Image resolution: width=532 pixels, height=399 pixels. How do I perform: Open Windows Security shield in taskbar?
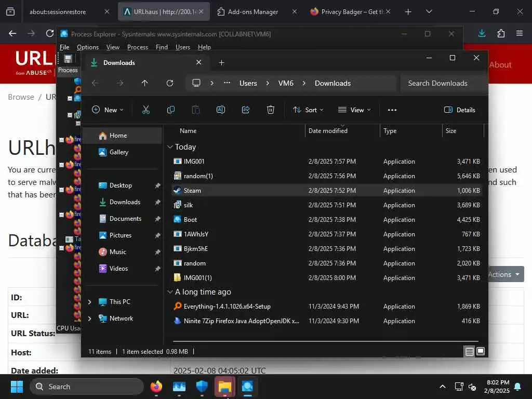click(x=202, y=387)
